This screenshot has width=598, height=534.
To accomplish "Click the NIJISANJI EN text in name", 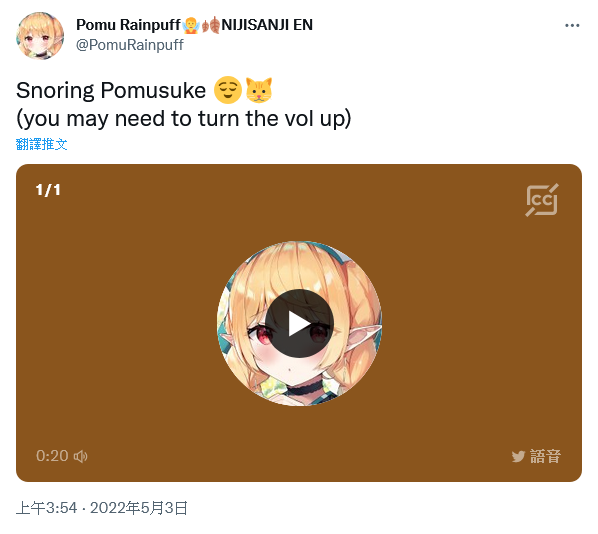I will pos(267,25).
